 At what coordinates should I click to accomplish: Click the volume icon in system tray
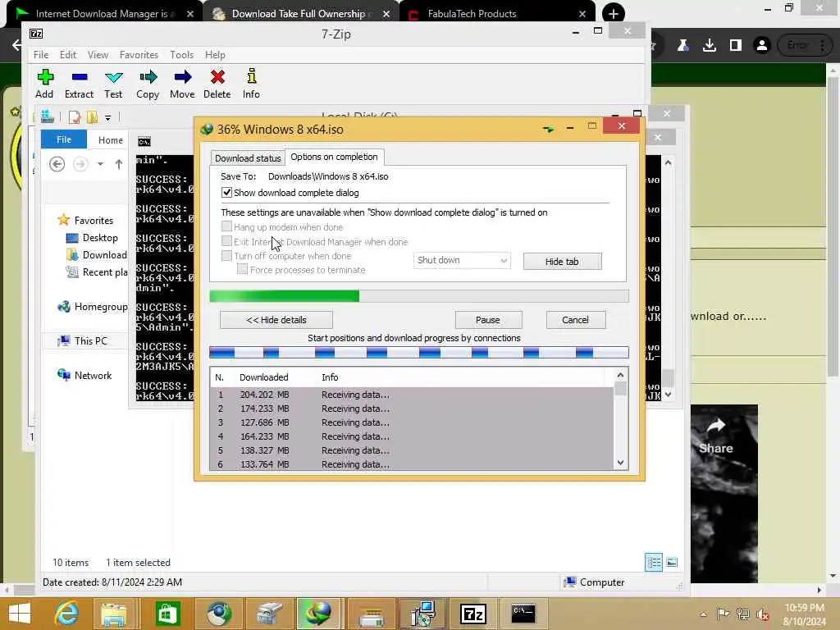coord(762,614)
